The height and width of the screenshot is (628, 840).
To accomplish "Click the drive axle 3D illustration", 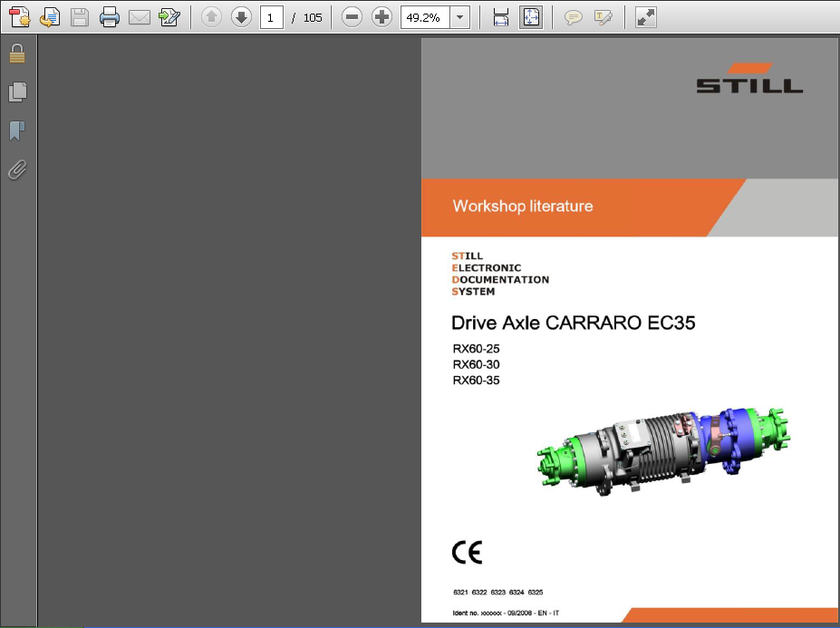I will pyautogui.click(x=664, y=451).
